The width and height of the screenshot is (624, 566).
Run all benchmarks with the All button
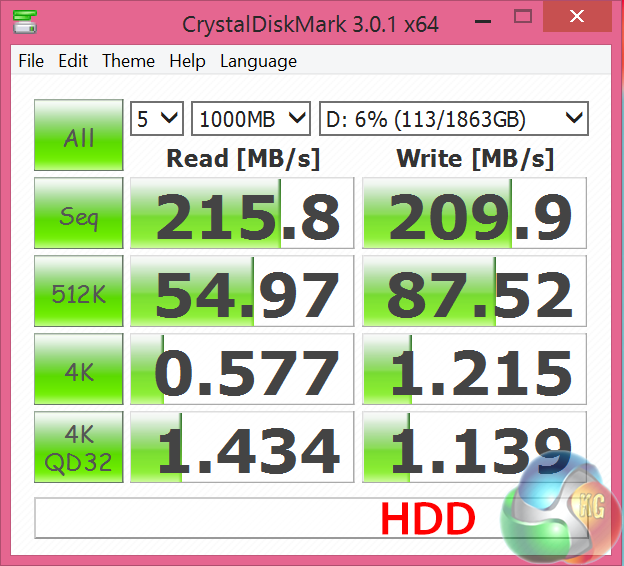[79, 135]
